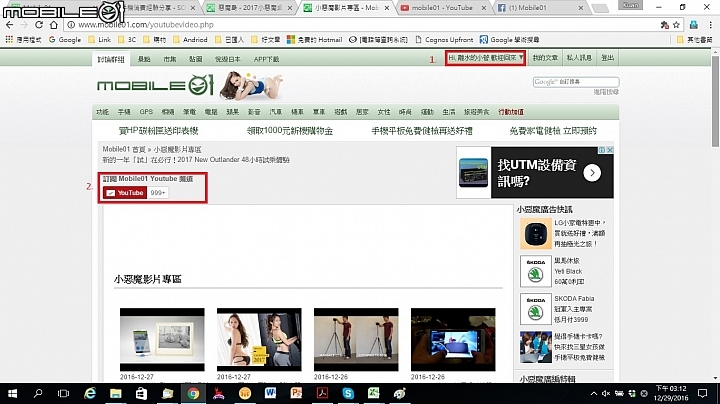Open the 手機 category menu

tap(124, 112)
